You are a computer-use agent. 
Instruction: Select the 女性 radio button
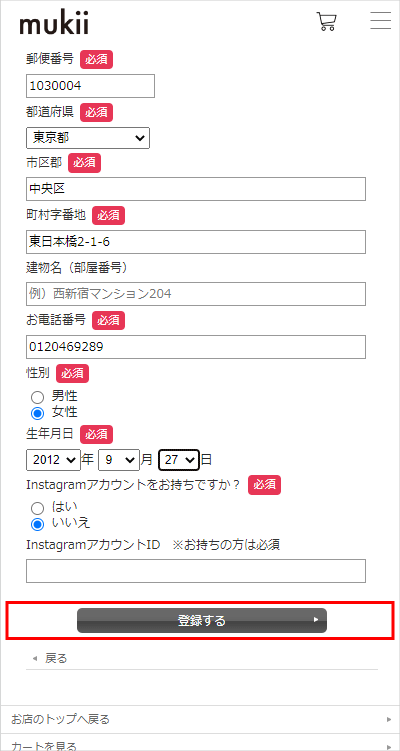[37, 413]
